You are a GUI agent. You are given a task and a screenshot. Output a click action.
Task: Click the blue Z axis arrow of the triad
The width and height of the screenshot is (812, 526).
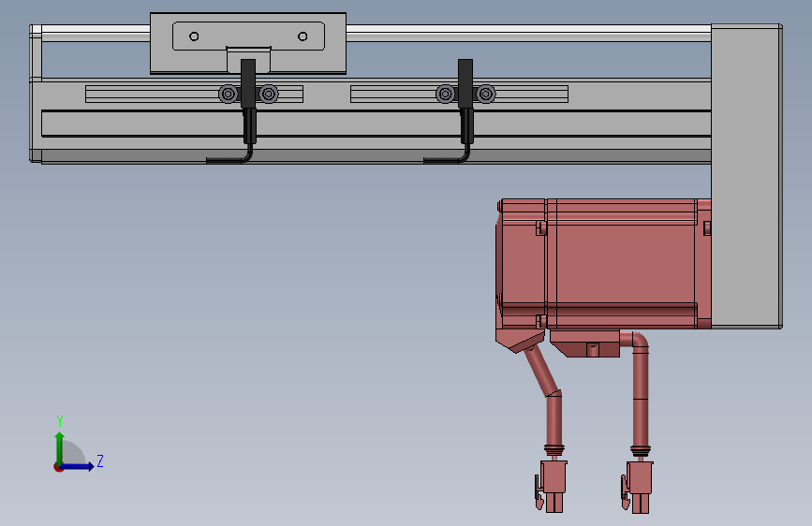coord(78,466)
